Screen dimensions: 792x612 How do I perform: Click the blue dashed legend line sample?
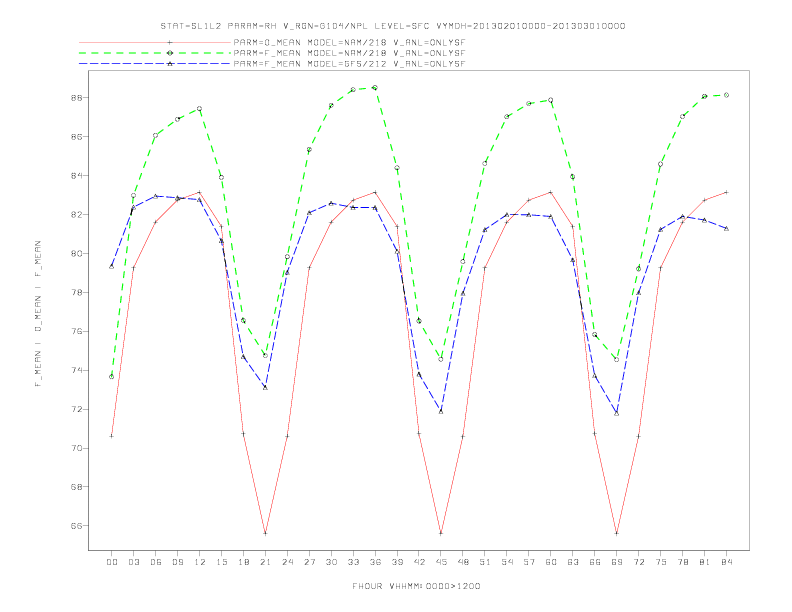click(155, 64)
